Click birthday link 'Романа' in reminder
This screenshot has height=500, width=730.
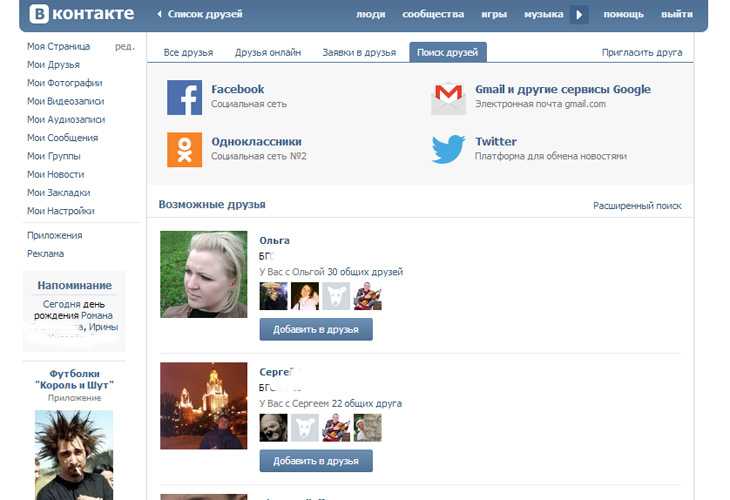(97, 316)
